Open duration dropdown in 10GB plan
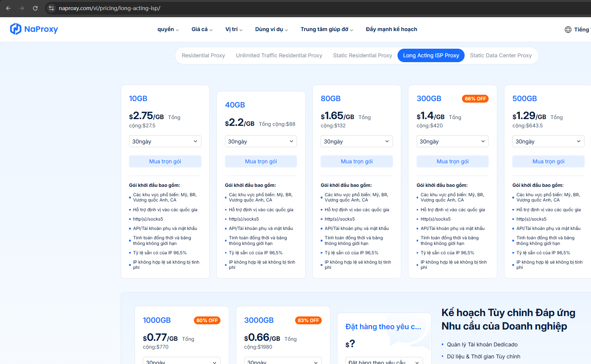The image size is (591, 364). point(165,141)
